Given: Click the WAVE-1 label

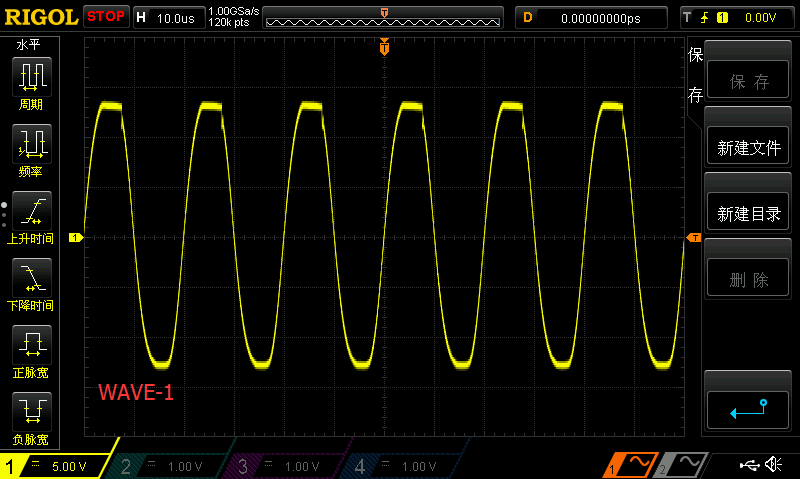Looking at the screenshot, I should (136, 392).
